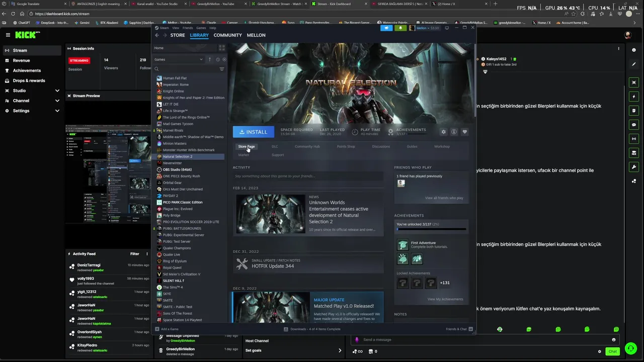Open View menu in Steam
Image resolution: width=644 pixels, height=362 pixels.
tap(177, 28)
